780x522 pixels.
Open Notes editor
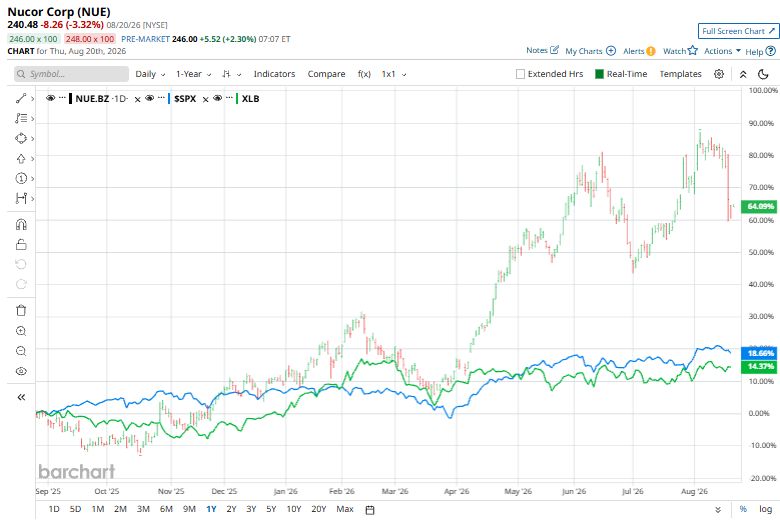click(542, 50)
